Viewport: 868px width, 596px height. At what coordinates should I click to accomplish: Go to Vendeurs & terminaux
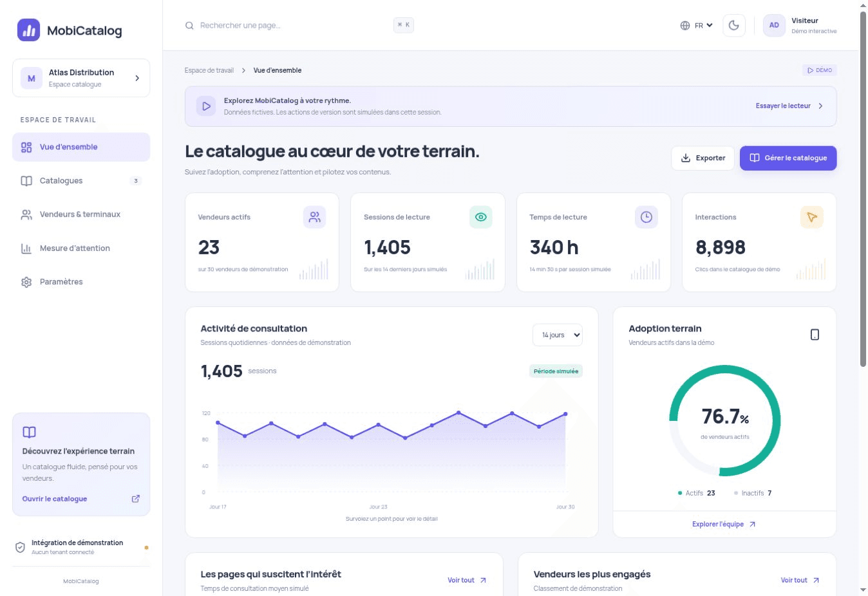pyautogui.click(x=81, y=214)
